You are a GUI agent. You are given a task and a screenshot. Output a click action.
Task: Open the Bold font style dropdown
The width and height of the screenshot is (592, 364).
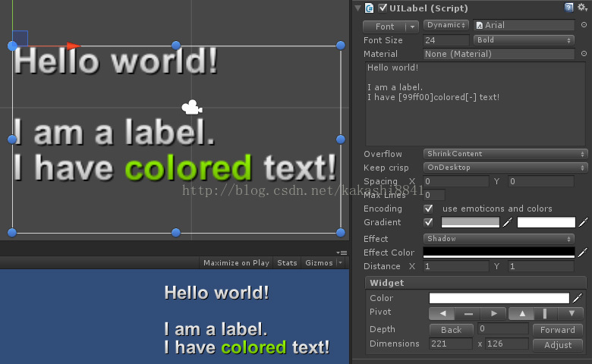pos(524,40)
